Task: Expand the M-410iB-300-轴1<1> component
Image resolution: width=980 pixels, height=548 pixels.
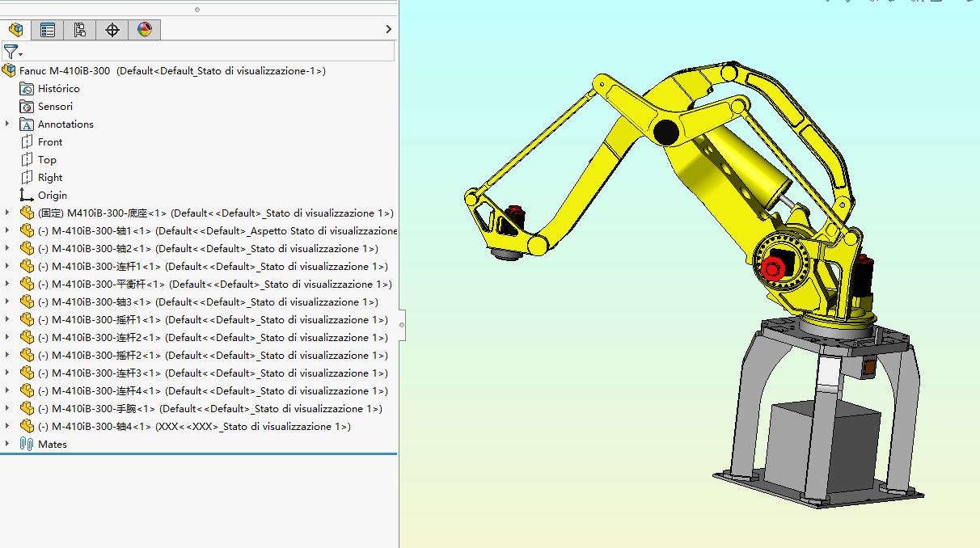Action: pos(7,230)
